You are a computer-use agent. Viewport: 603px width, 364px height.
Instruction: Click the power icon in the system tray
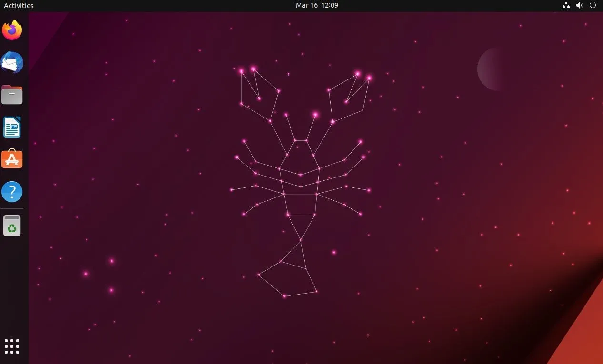click(593, 5)
